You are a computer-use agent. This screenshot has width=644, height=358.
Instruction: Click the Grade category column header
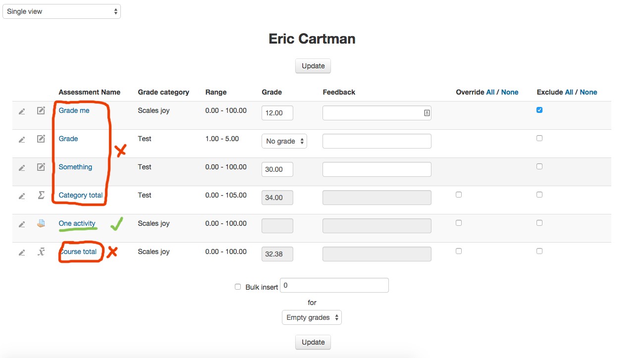click(x=163, y=92)
